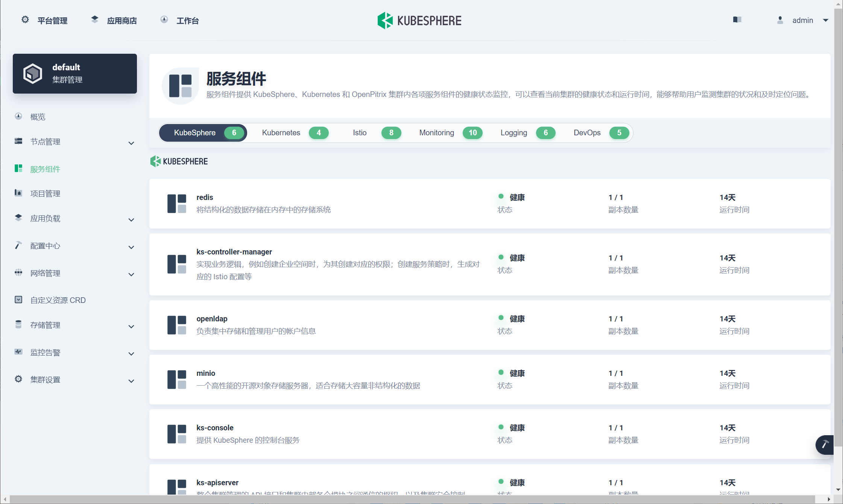
Task: Click the default cluster cube icon
Action: pyautogui.click(x=33, y=74)
